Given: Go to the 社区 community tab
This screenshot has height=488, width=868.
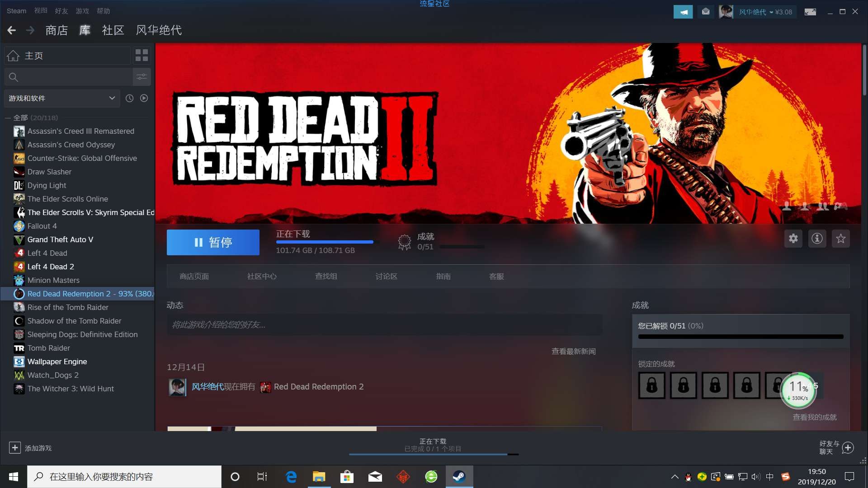Looking at the screenshot, I should (x=113, y=30).
